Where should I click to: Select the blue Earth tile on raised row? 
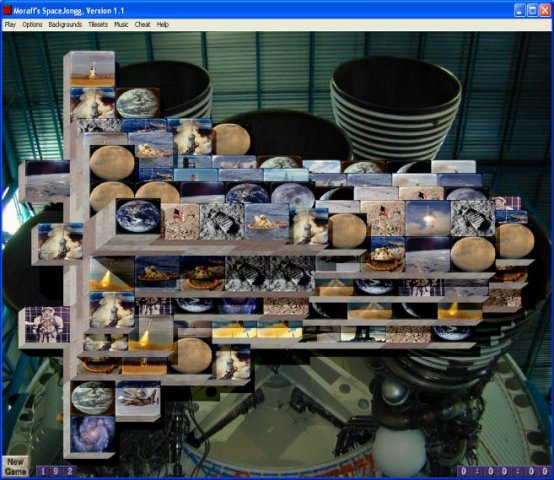[138, 216]
